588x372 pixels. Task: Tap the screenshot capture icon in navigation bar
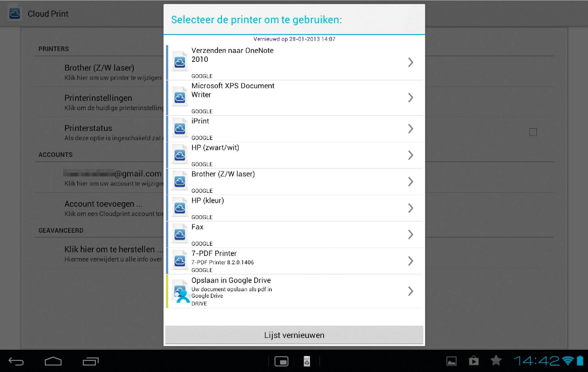(281, 361)
